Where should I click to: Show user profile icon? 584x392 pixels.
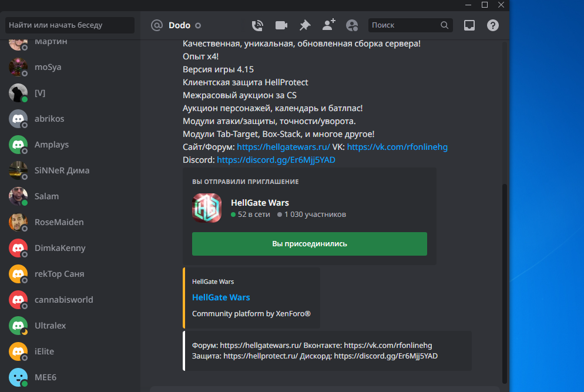pyautogui.click(x=352, y=25)
